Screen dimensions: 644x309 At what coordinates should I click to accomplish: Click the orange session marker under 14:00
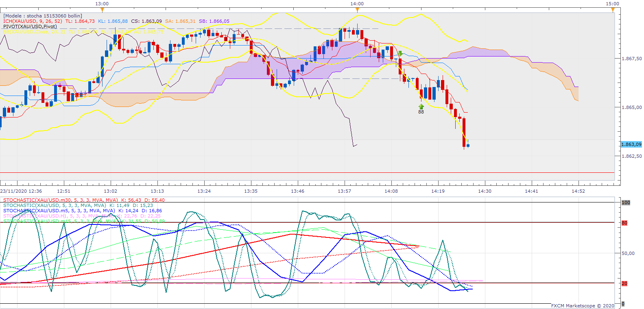(x=357, y=9)
